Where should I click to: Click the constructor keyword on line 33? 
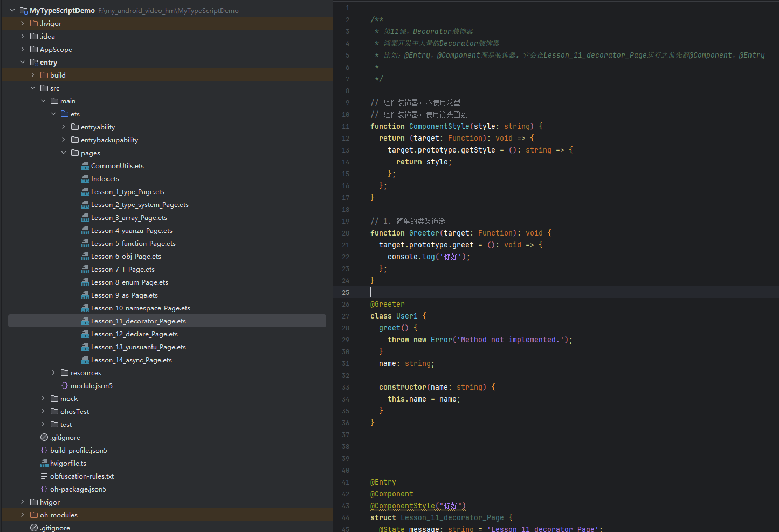tap(402, 387)
